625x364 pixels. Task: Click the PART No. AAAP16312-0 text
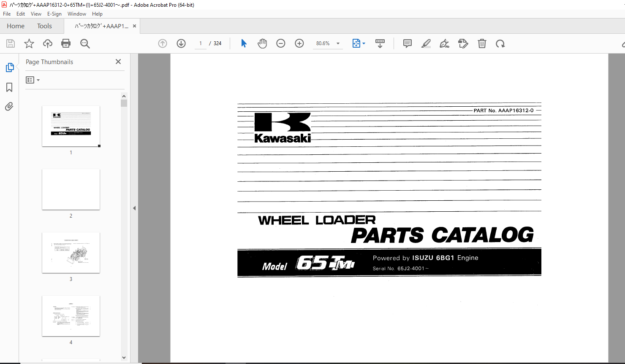point(503,111)
